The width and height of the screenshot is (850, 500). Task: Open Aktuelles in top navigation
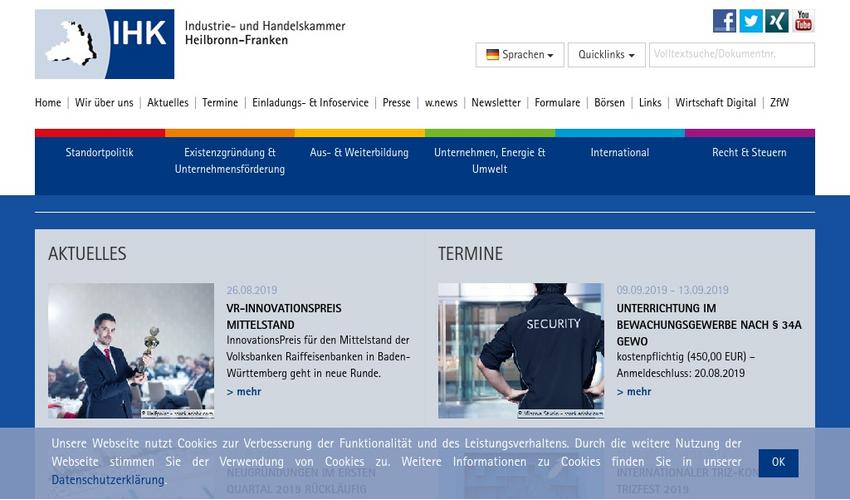168,102
